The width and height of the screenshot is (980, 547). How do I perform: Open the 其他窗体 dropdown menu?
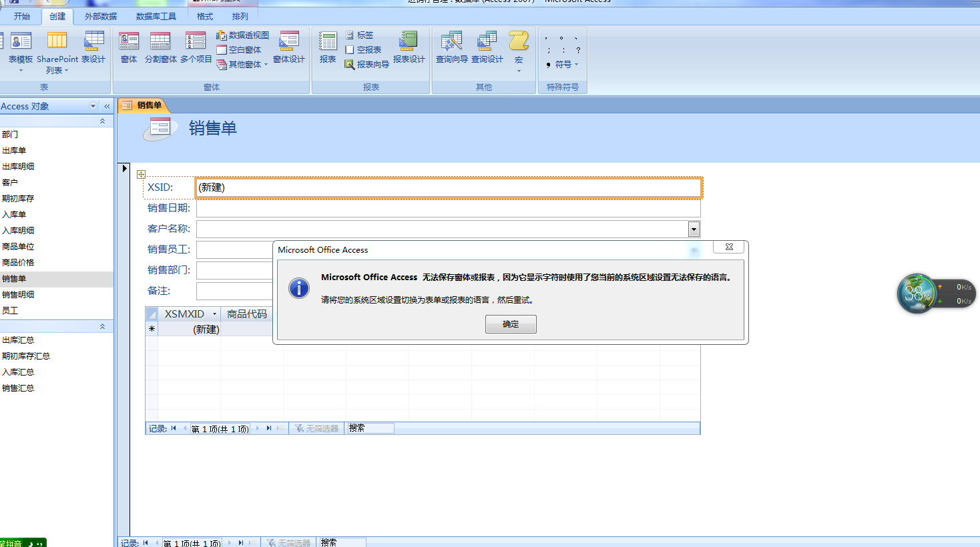[x=244, y=65]
